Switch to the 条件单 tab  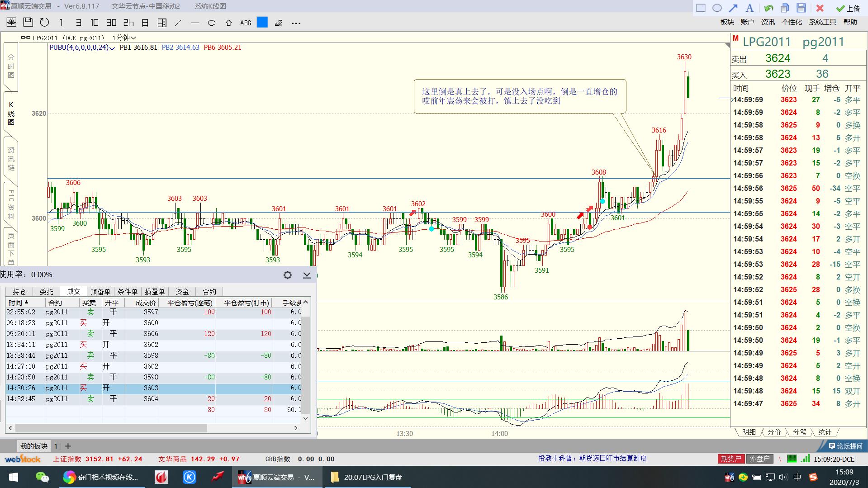[128, 292]
